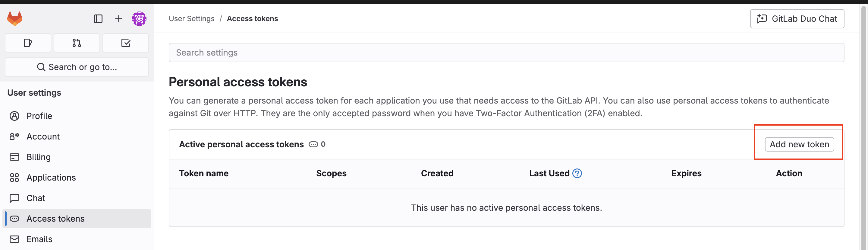Open Account settings
The width and height of the screenshot is (868, 250).
(x=43, y=136)
